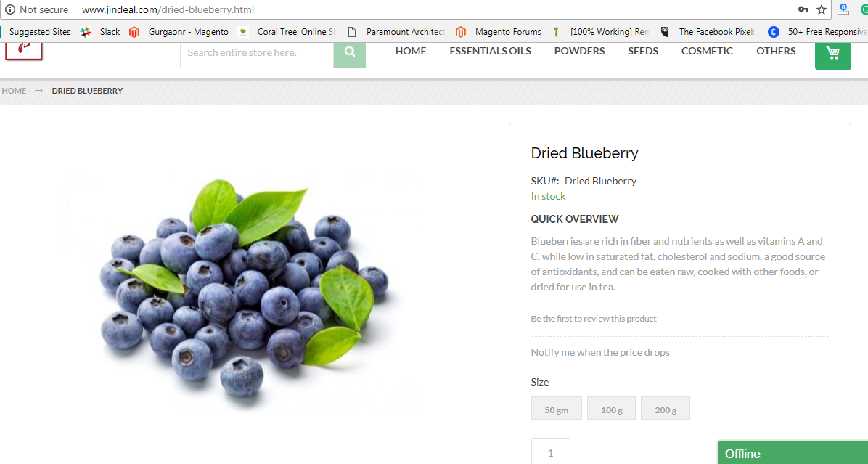The image size is (868, 464).
Task: Select the 100 g size option
Action: click(x=611, y=408)
